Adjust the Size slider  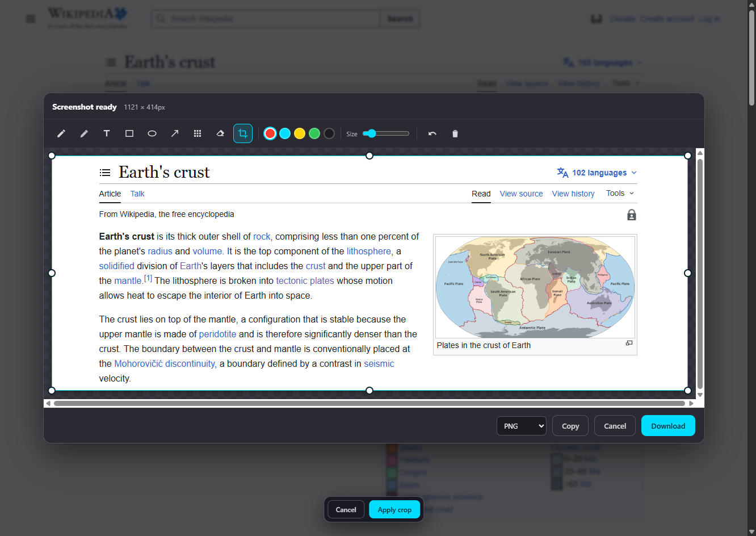[386, 133]
